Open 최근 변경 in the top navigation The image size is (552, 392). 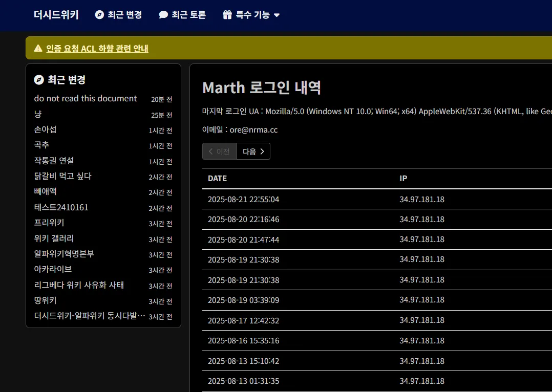coord(124,15)
